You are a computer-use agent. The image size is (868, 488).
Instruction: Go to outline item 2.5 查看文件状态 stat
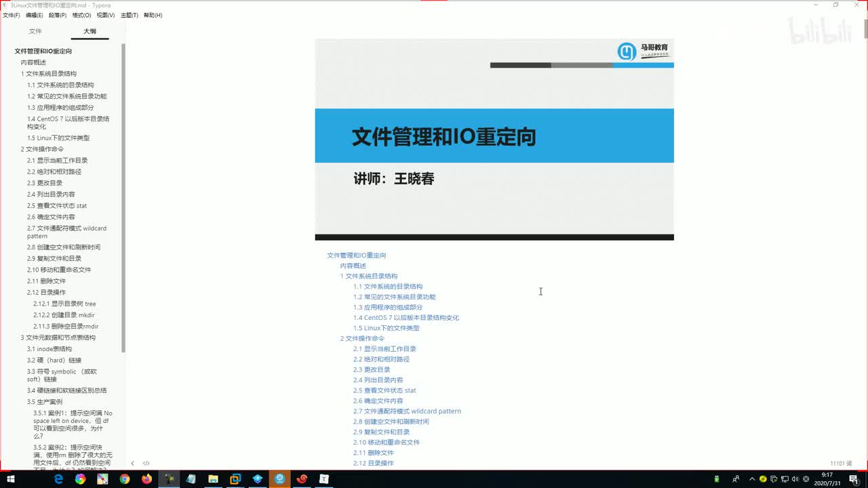click(57, 205)
